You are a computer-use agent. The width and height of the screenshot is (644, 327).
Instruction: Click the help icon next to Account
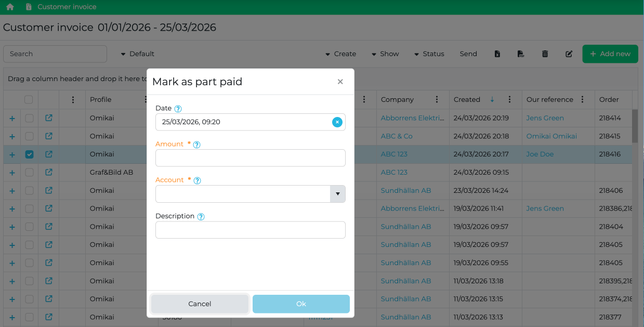click(197, 180)
